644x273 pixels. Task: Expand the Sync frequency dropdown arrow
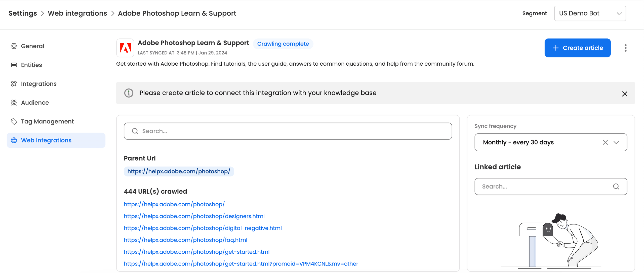(616, 142)
